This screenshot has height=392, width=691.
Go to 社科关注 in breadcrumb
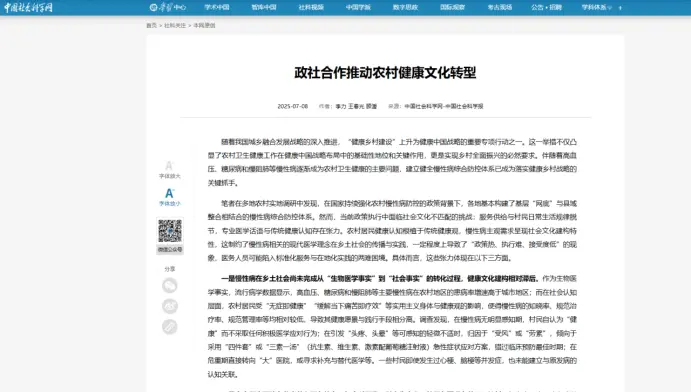tap(175, 26)
